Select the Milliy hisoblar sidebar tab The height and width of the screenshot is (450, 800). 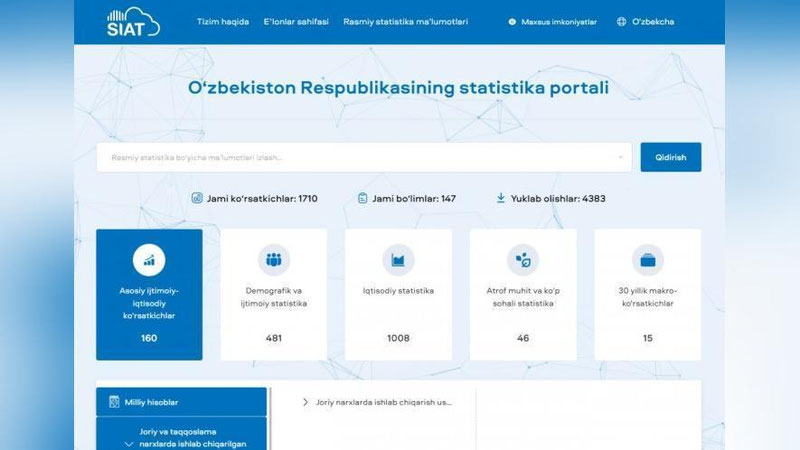[x=182, y=402]
